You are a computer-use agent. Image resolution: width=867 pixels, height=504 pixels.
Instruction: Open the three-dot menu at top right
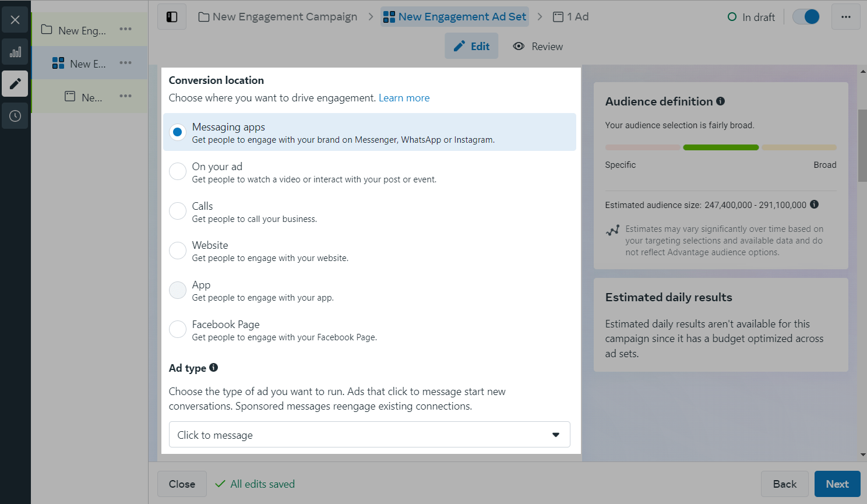click(845, 17)
